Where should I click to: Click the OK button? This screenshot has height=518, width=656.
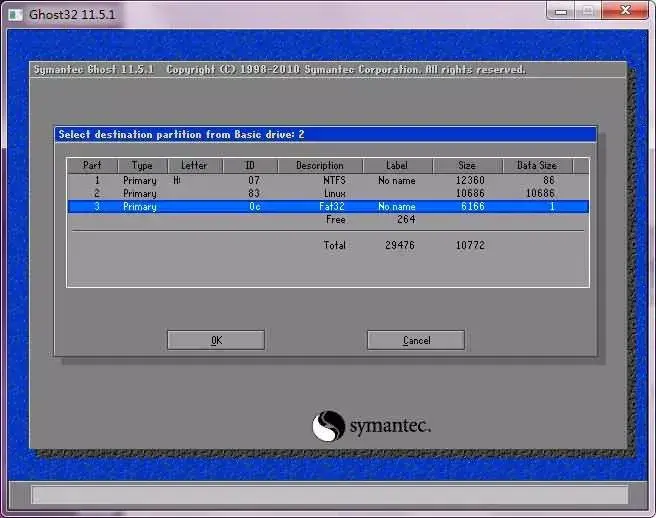click(x=216, y=340)
